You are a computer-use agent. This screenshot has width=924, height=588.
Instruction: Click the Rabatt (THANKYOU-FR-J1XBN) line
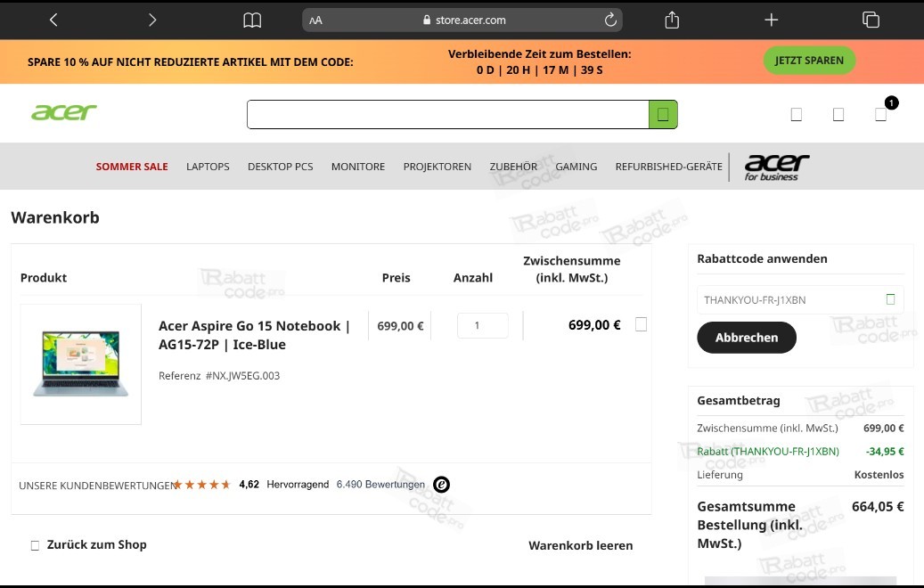(768, 452)
